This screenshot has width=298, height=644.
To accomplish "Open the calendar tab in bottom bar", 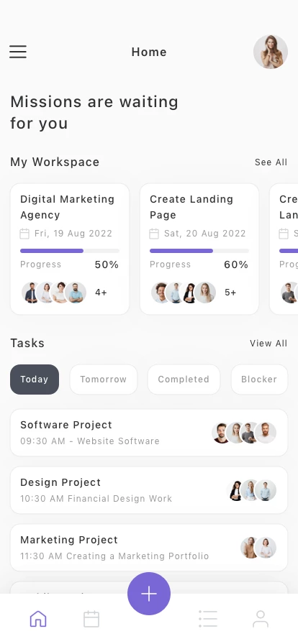I will click(x=91, y=619).
